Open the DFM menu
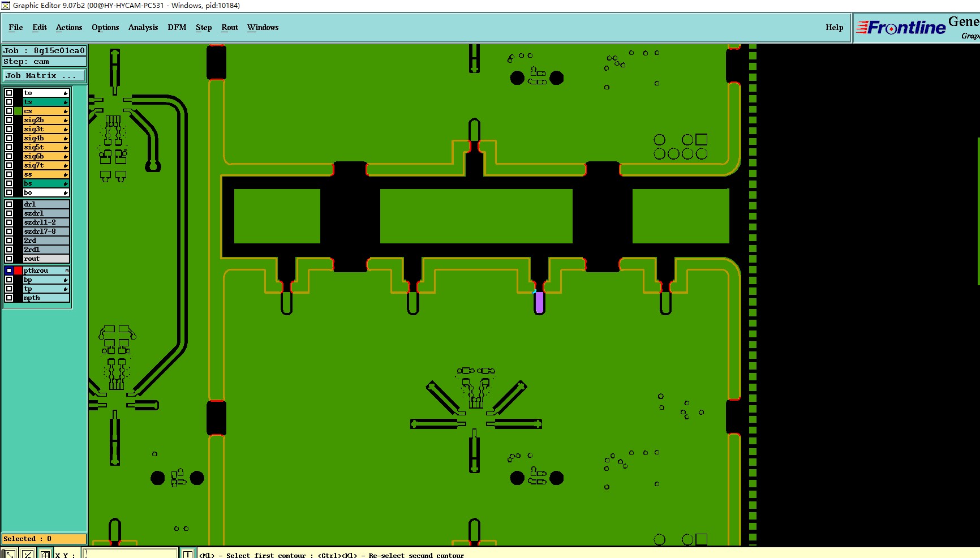Screen dimensions: 980x558 pyautogui.click(x=177, y=27)
